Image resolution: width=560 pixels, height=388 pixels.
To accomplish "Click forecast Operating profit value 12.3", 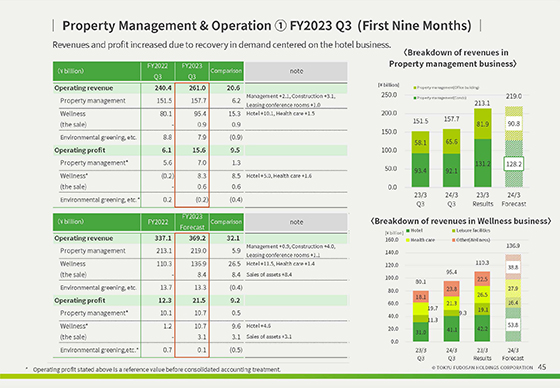I will (165, 301).
